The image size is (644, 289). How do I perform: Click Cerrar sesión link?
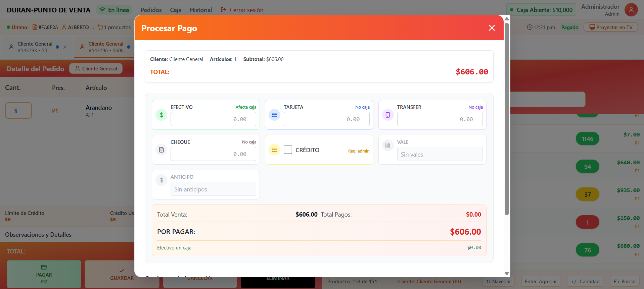[x=242, y=10]
